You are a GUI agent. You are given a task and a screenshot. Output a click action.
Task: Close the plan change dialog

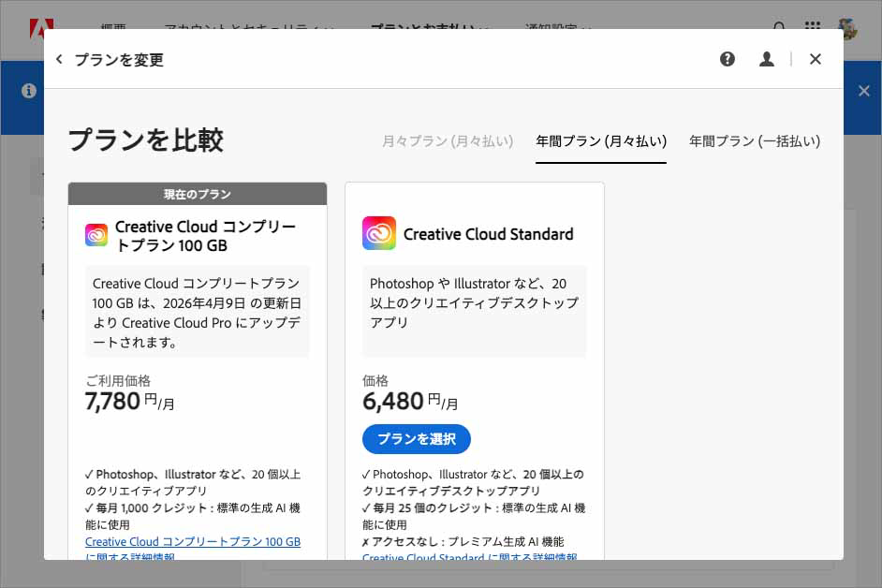pos(816,59)
